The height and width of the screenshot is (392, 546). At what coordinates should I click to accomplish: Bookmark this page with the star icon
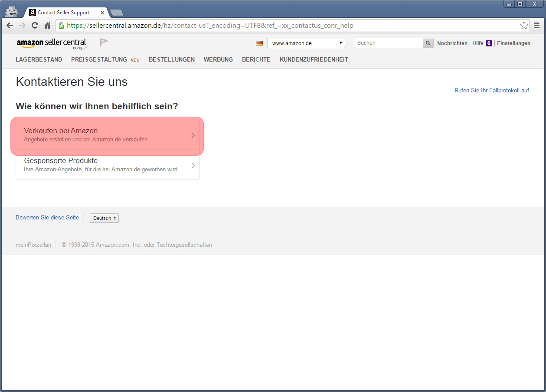tap(524, 26)
